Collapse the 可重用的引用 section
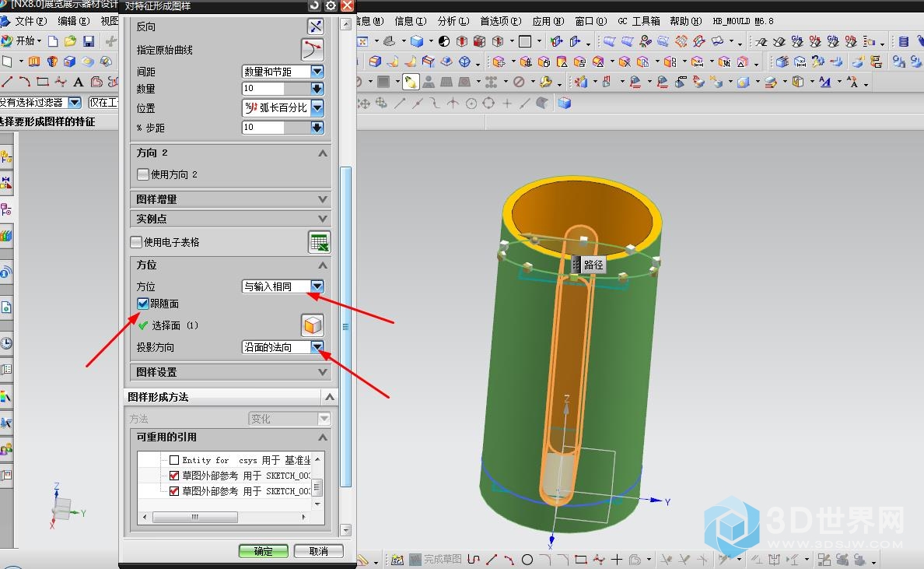This screenshot has height=569, width=924. pos(322,437)
